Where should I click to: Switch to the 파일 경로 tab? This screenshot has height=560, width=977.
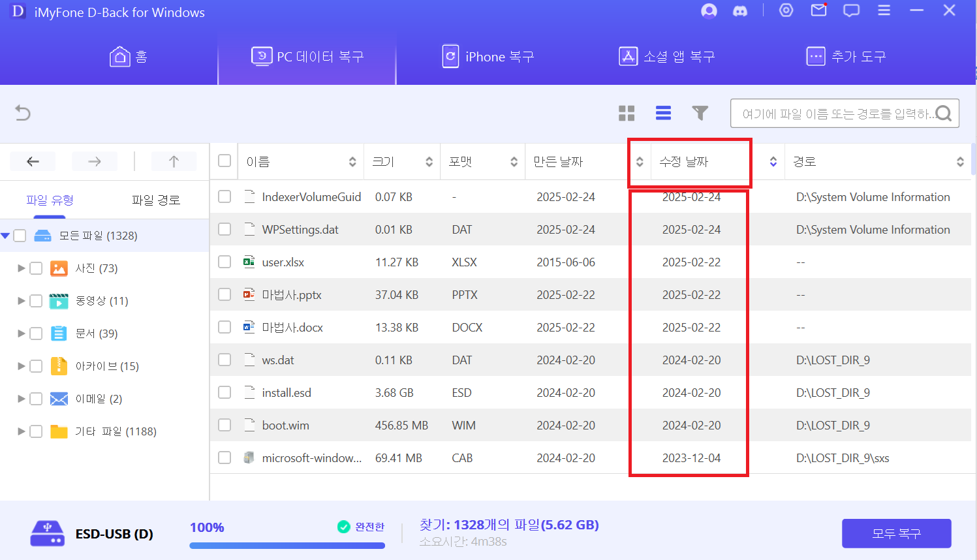tap(156, 200)
